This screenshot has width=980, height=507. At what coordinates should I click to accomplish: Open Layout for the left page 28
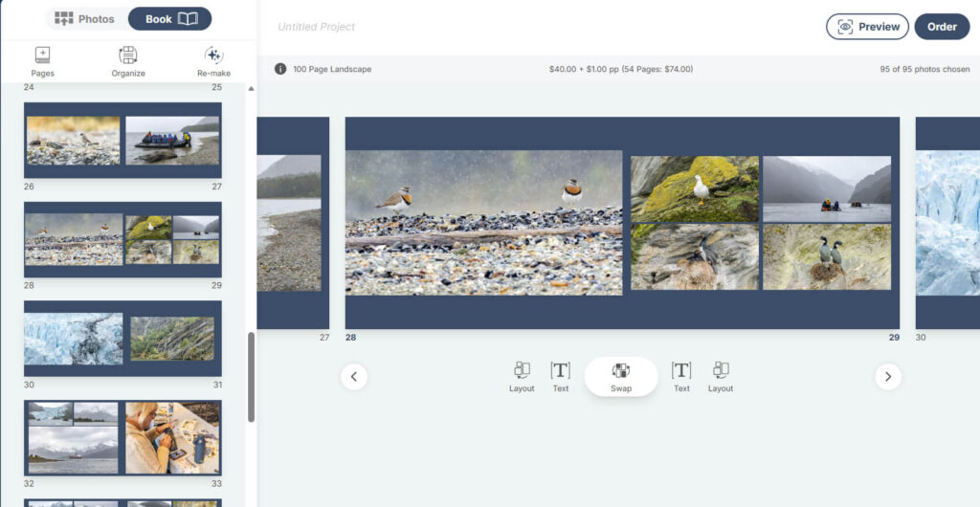tap(522, 377)
